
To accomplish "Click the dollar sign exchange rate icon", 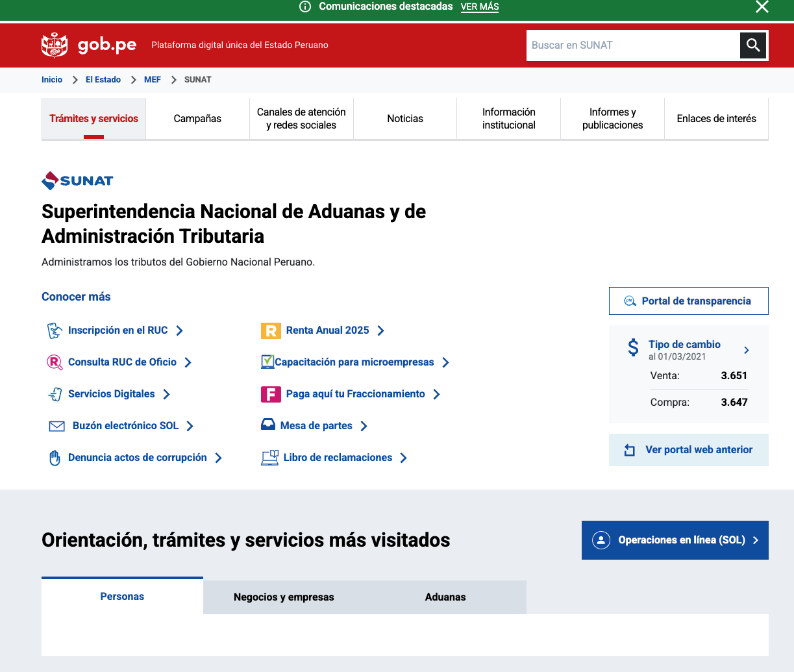I will tap(633, 347).
